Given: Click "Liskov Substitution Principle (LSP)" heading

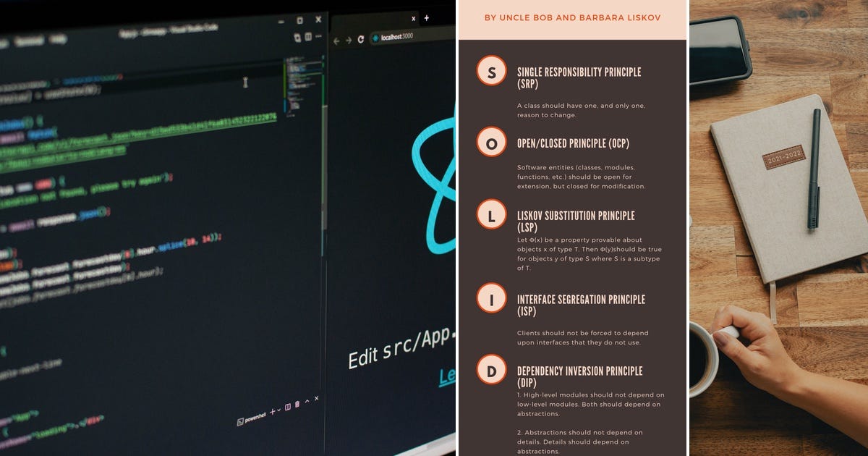Looking at the screenshot, I should pos(576,221).
